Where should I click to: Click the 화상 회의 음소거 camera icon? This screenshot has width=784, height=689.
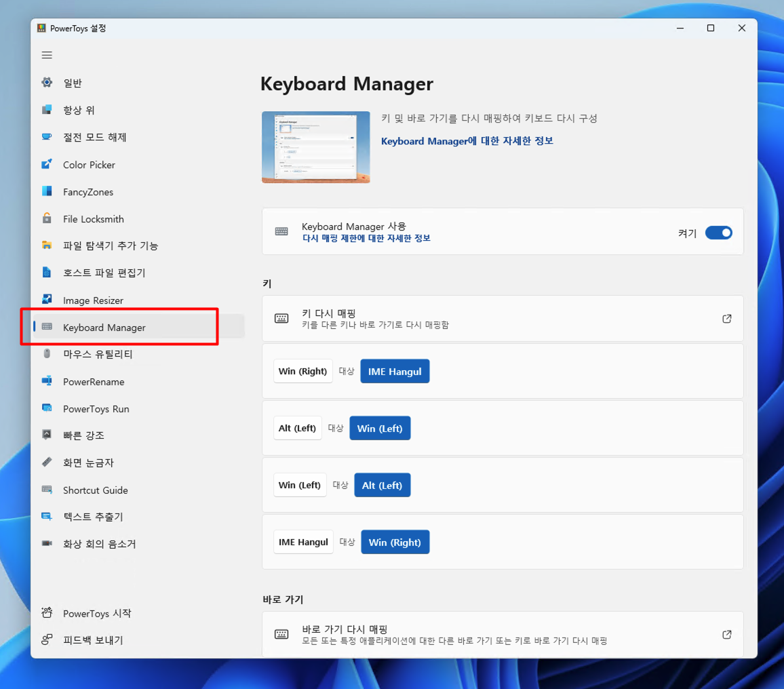47,543
